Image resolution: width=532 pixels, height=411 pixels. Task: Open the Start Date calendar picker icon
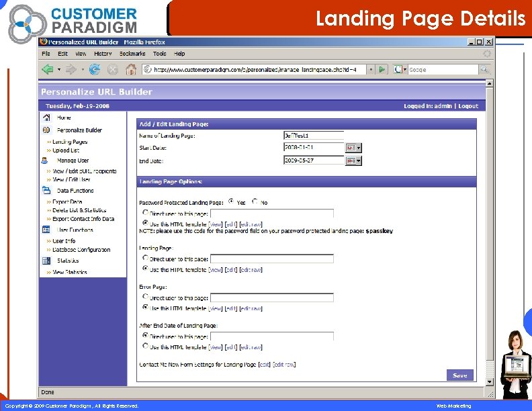(353, 148)
